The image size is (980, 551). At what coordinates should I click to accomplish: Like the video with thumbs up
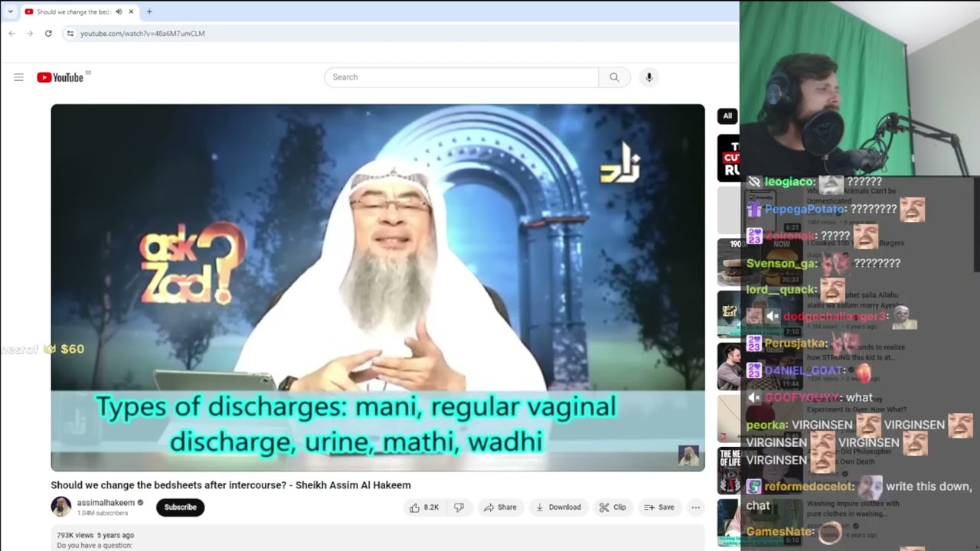tap(424, 507)
